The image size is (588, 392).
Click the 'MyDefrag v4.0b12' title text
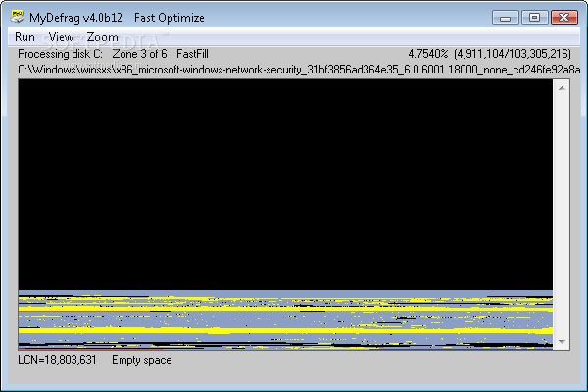click(75, 18)
